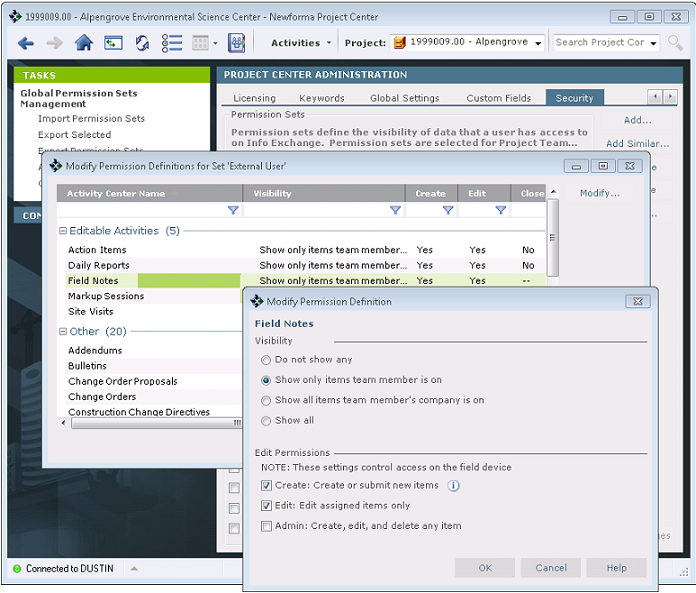The image size is (696, 593).
Task: Click the tab scroll left arrow
Action: click(655, 96)
